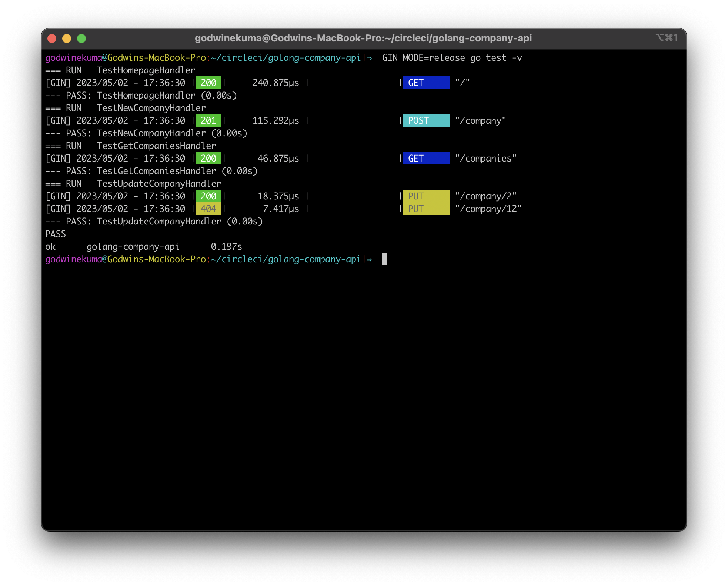Click the yellow minimize window button
The width and height of the screenshot is (728, 586).
67,39
